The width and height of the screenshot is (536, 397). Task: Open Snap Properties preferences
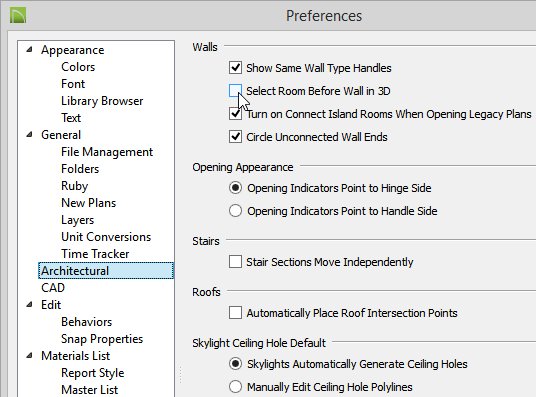102,339
